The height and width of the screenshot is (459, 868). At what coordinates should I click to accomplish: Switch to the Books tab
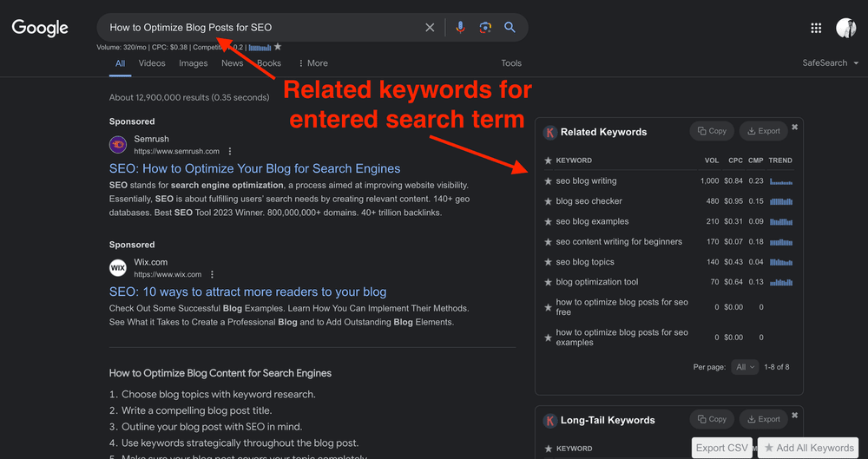click(269, 63)
